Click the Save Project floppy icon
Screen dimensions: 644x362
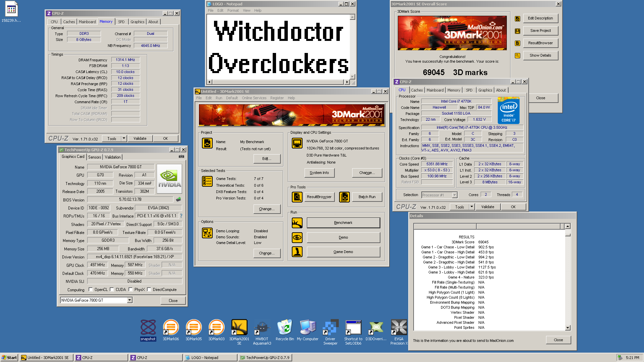pos(518,31)
